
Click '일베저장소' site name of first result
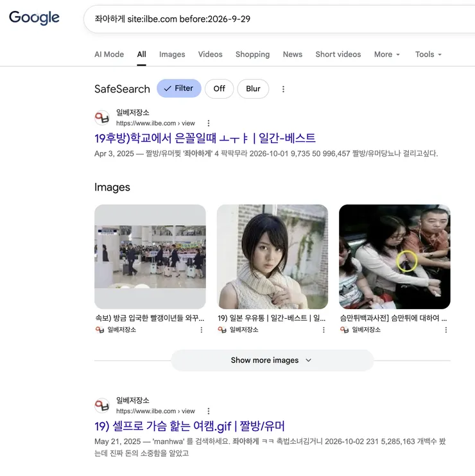coord(133,113)
